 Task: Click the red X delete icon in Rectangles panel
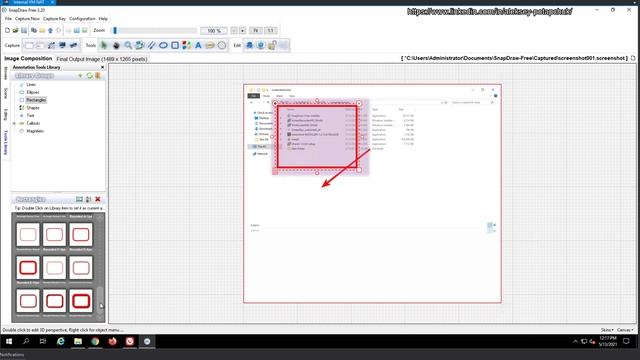pyautogui.click(x=98, y=199)
